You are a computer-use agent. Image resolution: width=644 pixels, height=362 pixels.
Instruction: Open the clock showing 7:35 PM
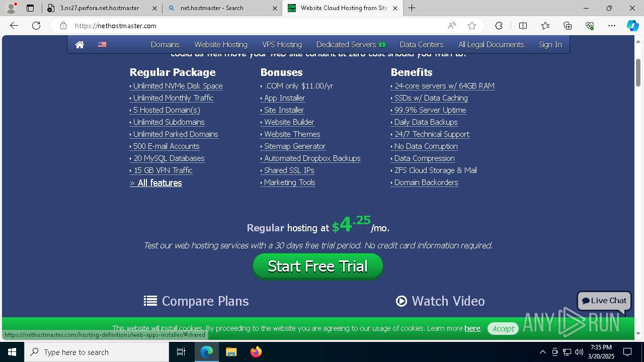[601, 352]
